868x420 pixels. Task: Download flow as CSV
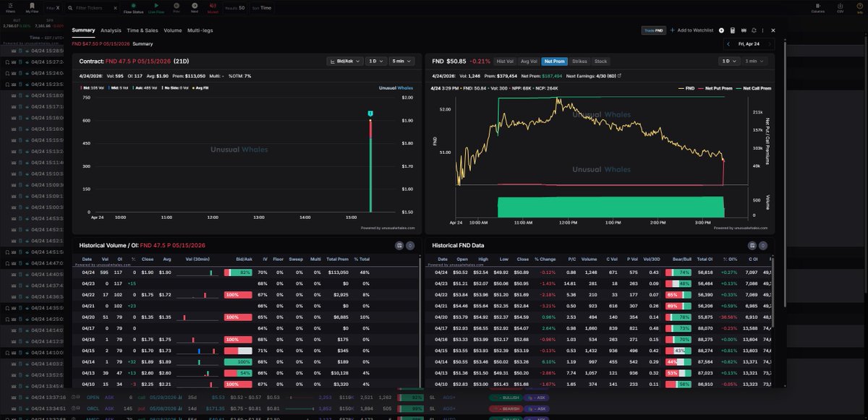[840, 8]
